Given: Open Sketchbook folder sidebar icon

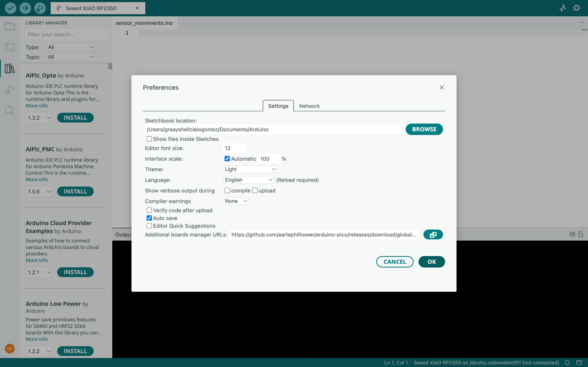Looking at the screenshot, I should click(10, 26).
